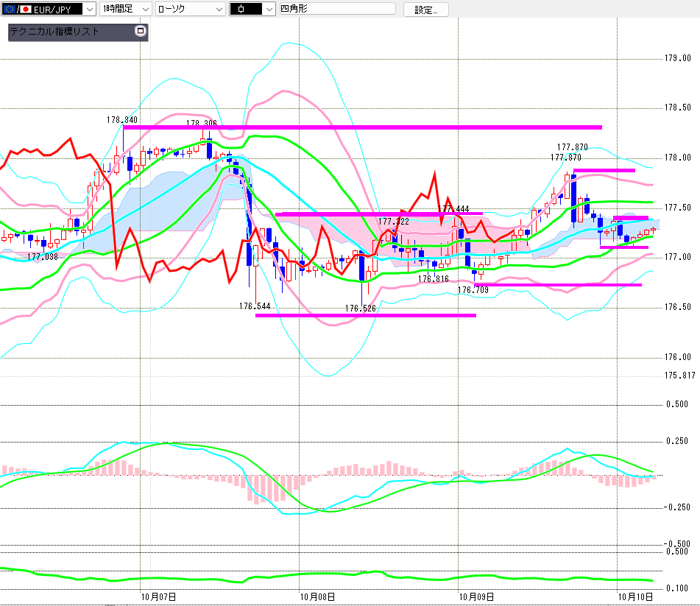Select the magenta line at 178.340 high
This screenshot has height=606, width=700.
click(x=362, y=127)
